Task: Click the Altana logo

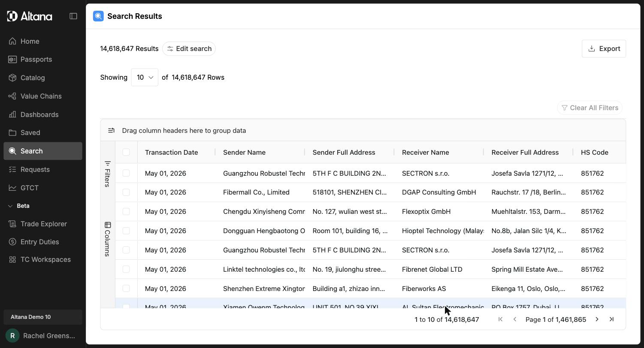Action: point(30,16)
